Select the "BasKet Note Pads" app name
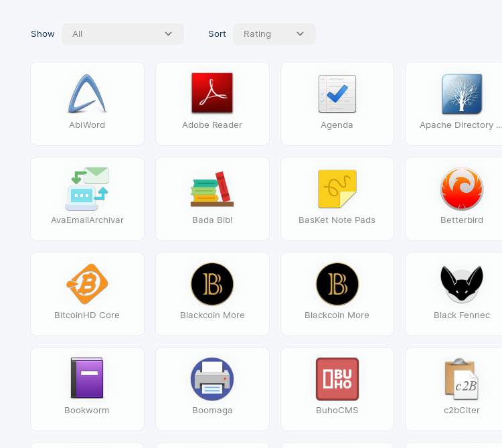502x448 pixels. click(x=337, y=220)
